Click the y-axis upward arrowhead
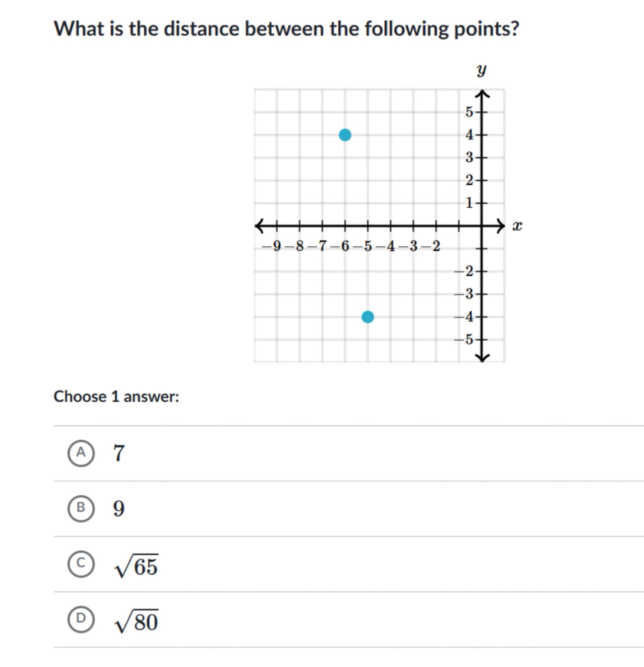 pos(482,94)
